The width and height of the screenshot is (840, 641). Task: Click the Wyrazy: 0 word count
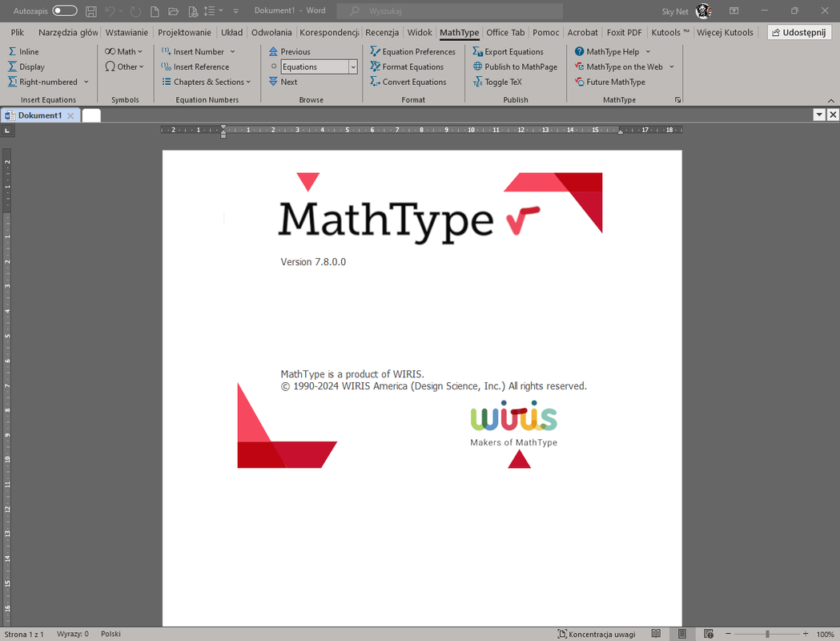pyautogui.click(x=73, y=634)
